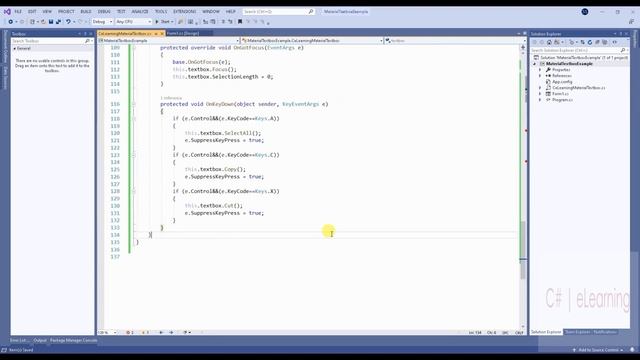Open the MaterialTextboxExample project navigation dropdown
640x360 pixels.
click(169, 41)
